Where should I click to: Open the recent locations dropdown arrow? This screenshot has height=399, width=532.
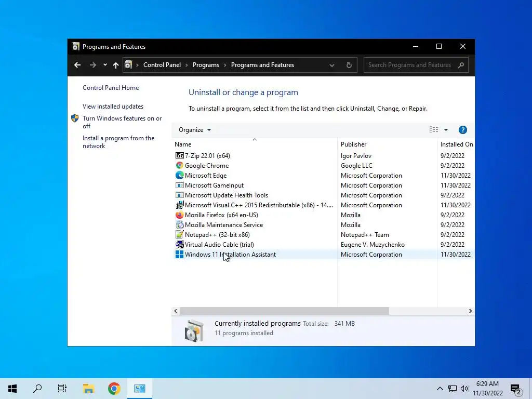(x=105, y=65)
